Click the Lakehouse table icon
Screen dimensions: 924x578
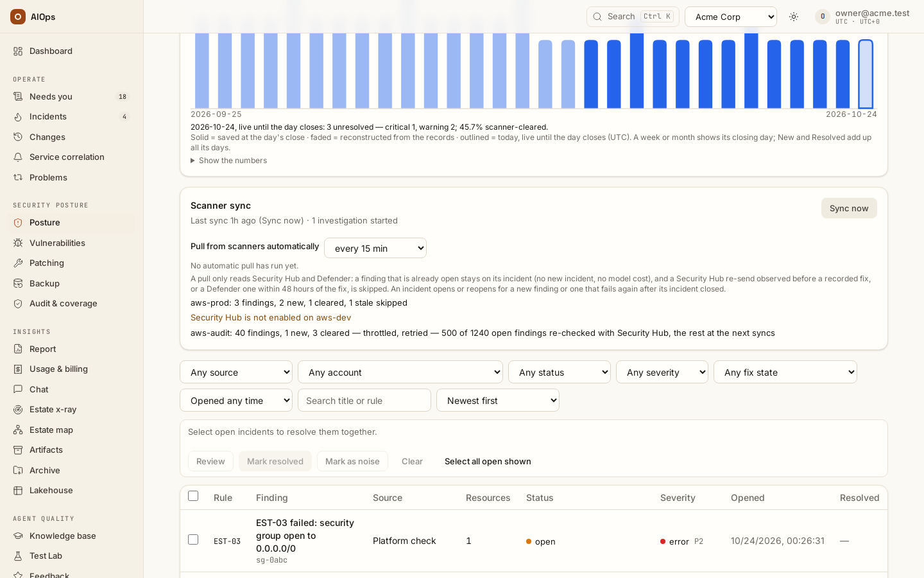(x=18, y=491)
